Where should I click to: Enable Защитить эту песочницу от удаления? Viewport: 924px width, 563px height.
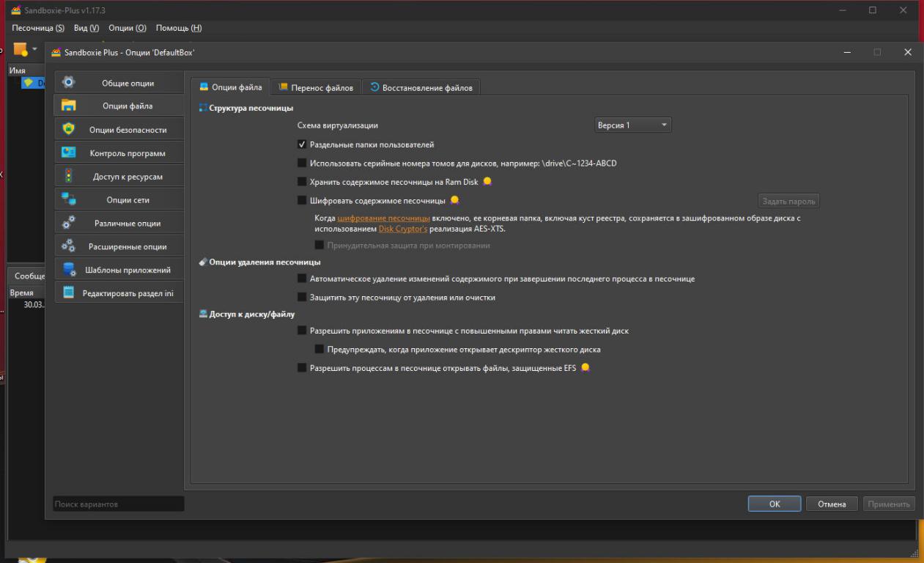302,298
